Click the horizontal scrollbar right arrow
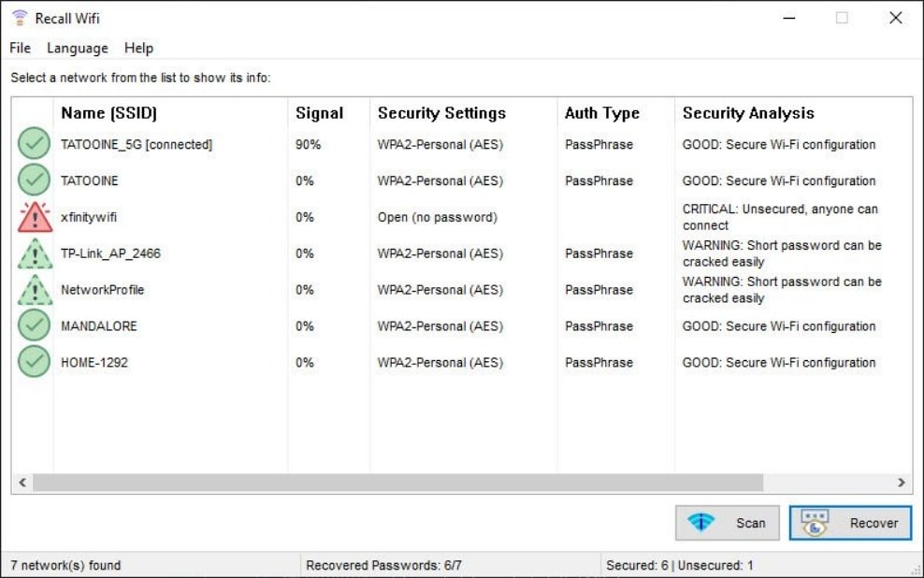Screen dimensions: 924x578 tap(902, 483)
